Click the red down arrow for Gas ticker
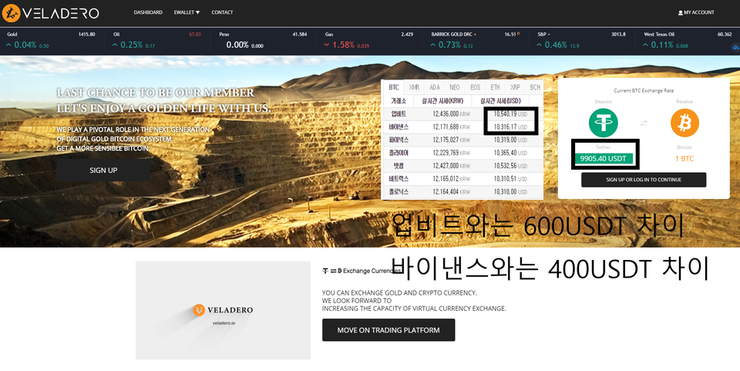 (x=327, y=45)
